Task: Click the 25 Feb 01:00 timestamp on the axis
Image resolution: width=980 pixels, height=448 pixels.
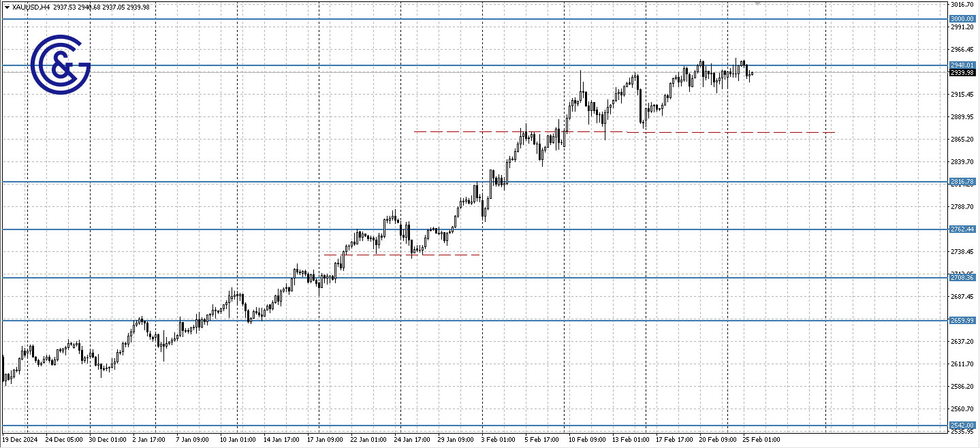Action: pyautogui.click(x=761, y=440)
